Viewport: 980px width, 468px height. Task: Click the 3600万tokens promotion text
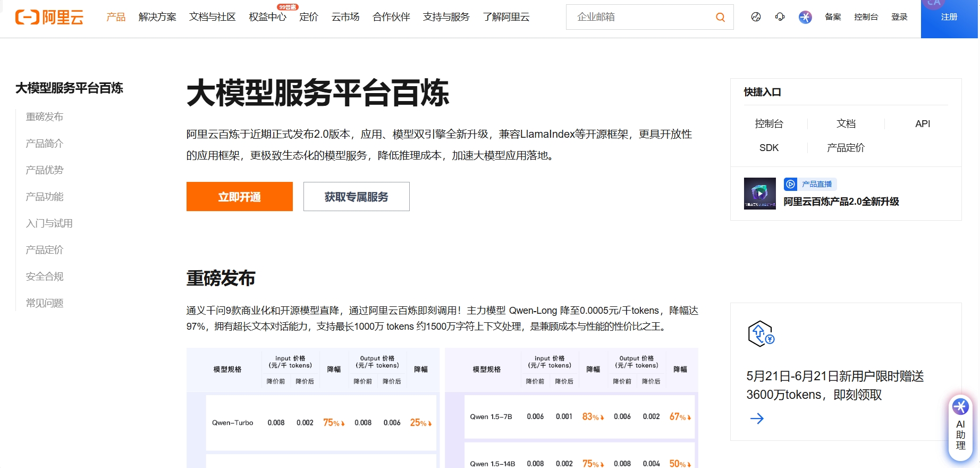pyautogui.click(x=835, y=385)
